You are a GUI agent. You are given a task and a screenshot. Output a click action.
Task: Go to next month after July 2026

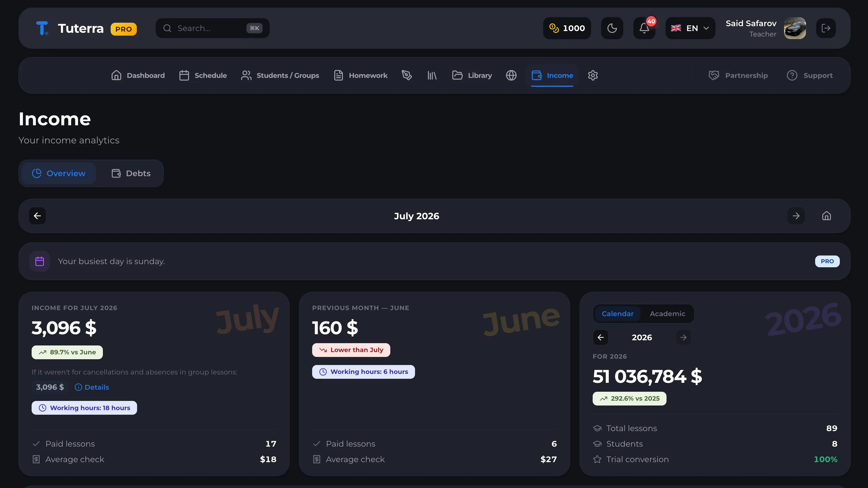796,216
